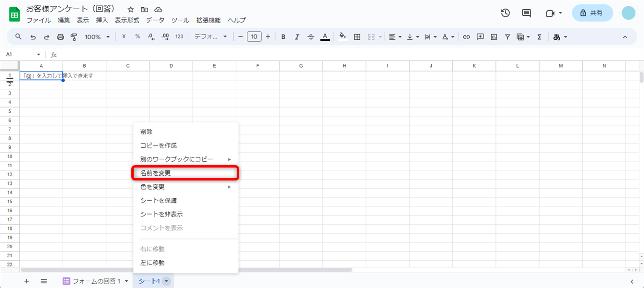Open the 挿入 menu
The image size is (644, 288).
point(102,20)
